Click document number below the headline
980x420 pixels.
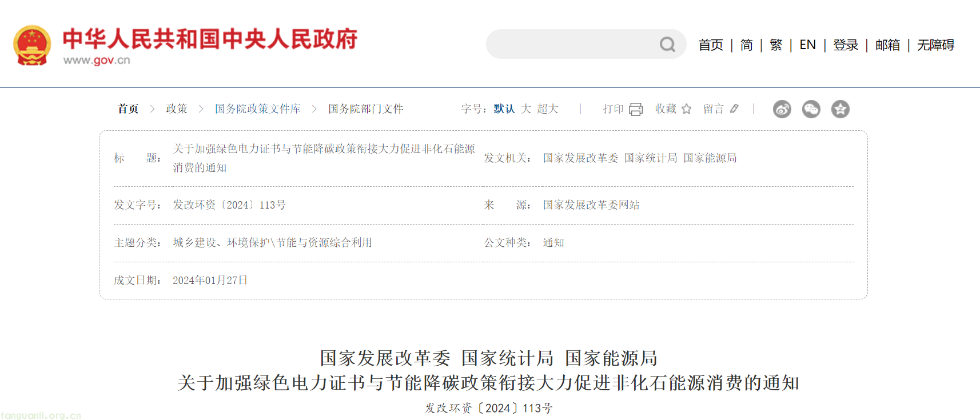(x=489, y=408)
